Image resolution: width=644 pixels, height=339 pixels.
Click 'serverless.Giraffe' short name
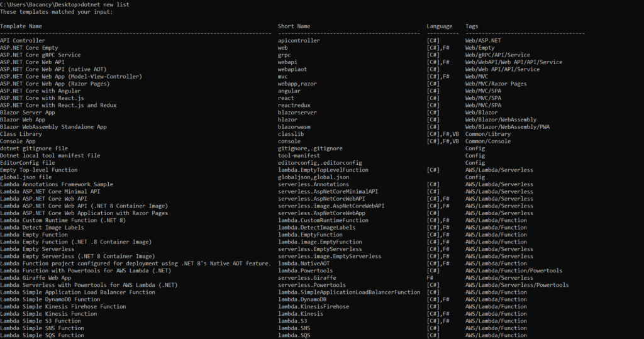(307, 278)
